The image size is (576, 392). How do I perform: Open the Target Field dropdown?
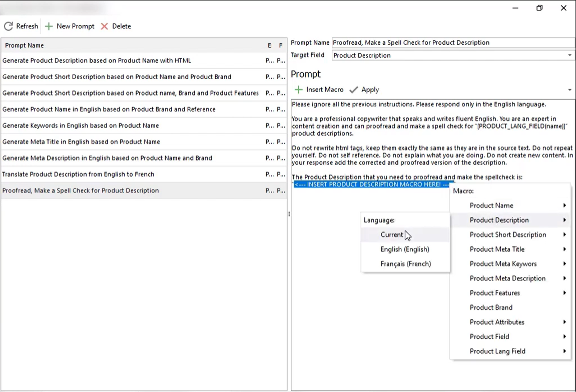click(569, 55)
